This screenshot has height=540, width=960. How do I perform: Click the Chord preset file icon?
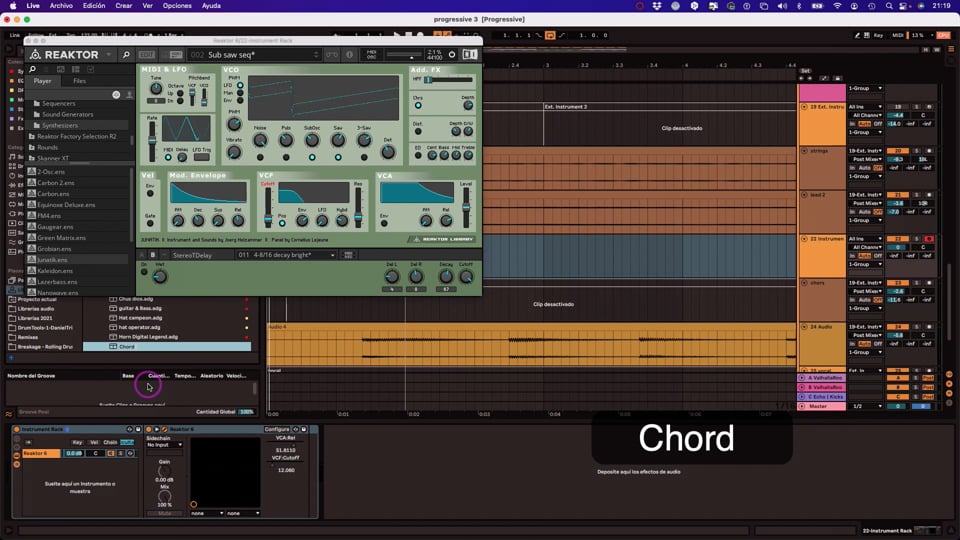113,347
